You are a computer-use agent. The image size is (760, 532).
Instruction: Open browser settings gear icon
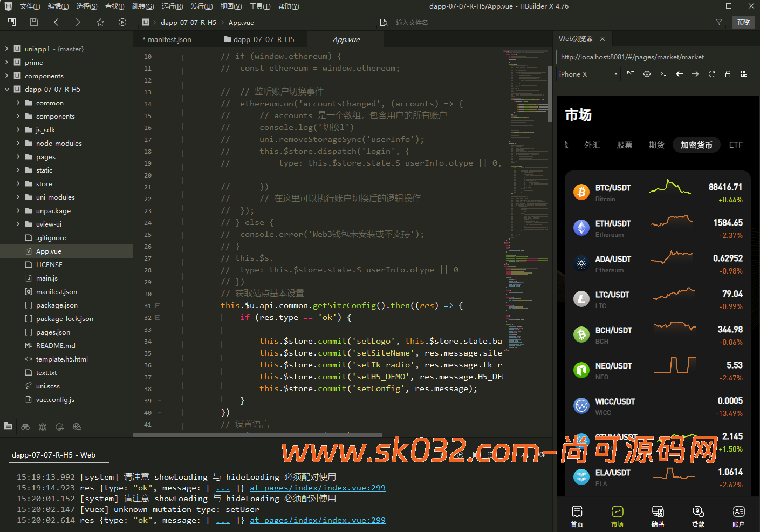coord(647,74)
